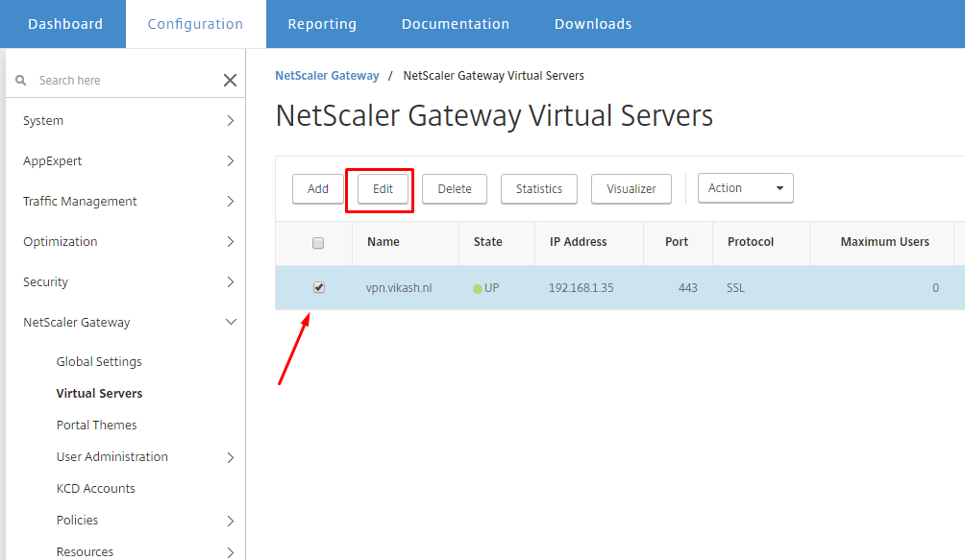
Task: Open Resources in the sidebar
Action: 85,552
